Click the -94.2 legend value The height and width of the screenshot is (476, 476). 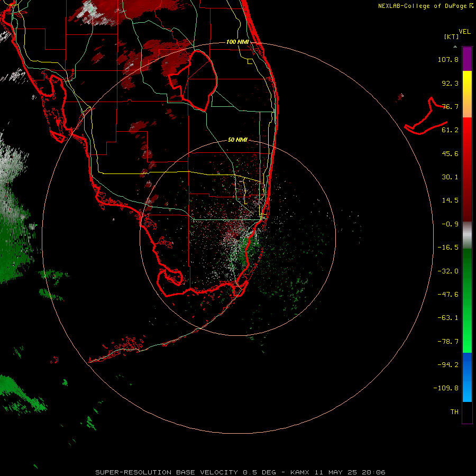pos(448,365)
